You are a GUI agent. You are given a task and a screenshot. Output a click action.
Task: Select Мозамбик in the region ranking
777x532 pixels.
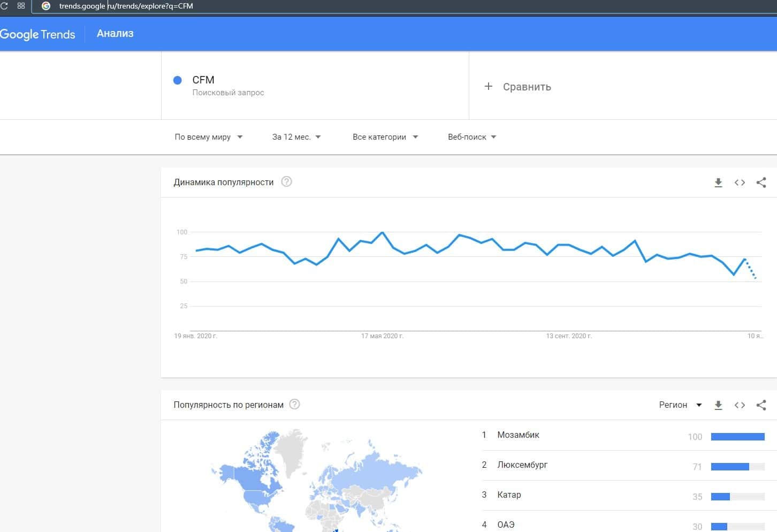pyautogui.click(x=518, y=435)
